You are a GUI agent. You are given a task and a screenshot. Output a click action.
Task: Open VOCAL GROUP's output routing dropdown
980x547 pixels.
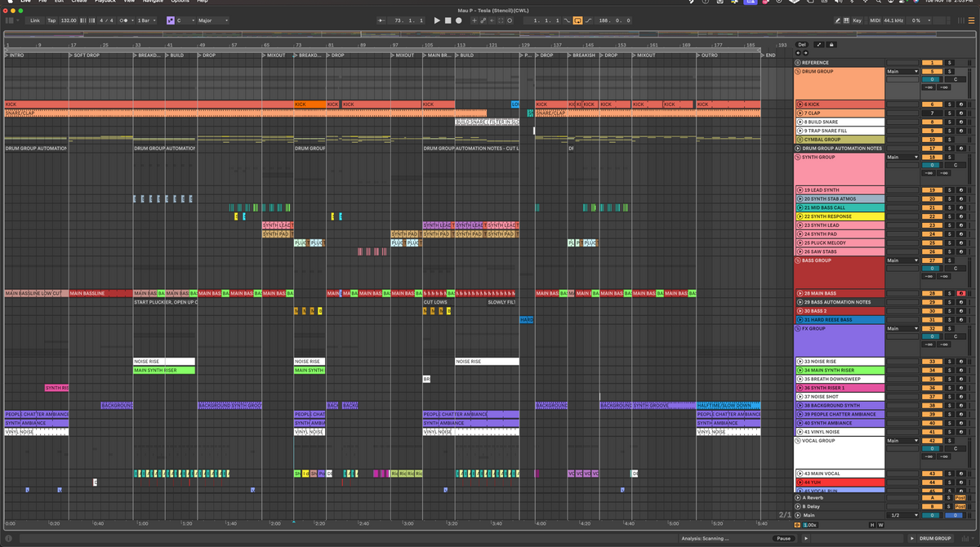[902, 440]
